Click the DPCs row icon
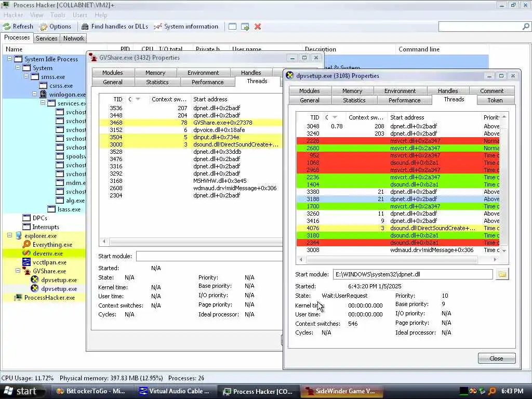The width and height of the screenshot is (532, 399). 26,218
